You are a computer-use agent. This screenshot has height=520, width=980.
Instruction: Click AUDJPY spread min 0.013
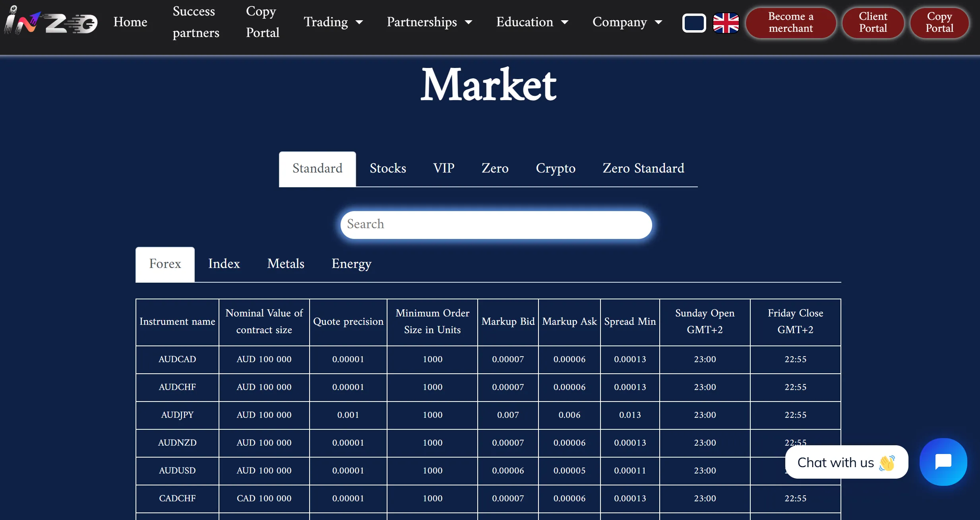(x=630, y=415)
